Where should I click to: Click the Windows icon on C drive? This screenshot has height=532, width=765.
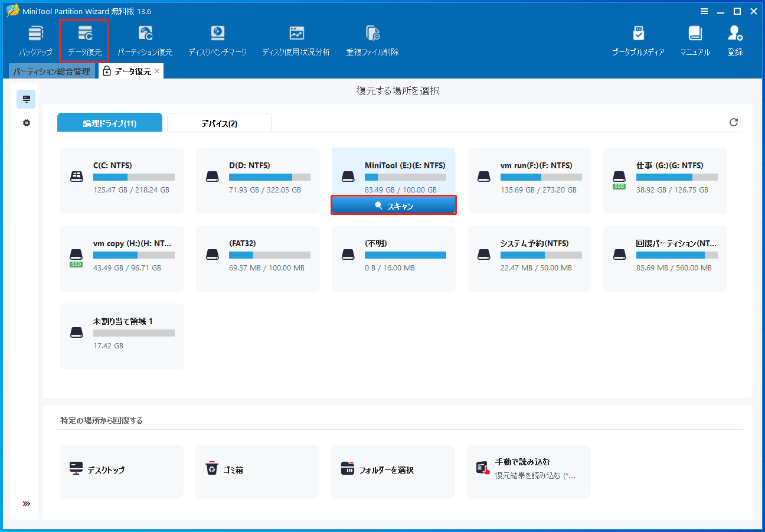coord(77,176)
